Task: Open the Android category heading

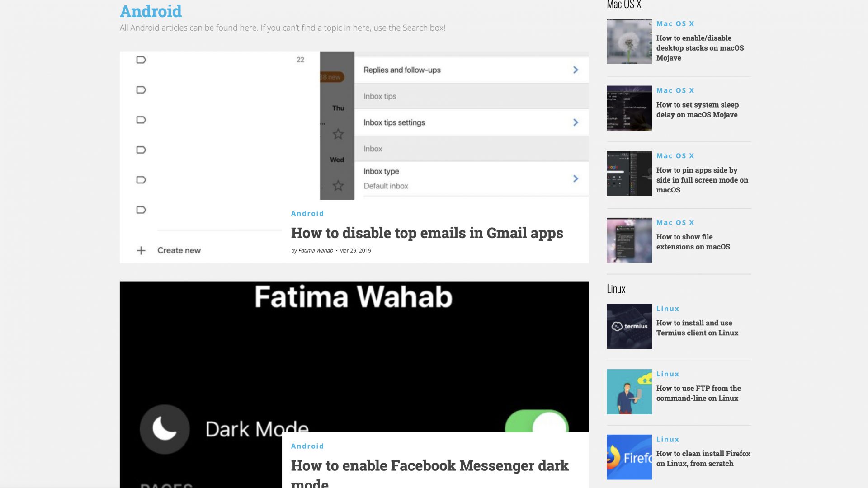Action: pos(151,11)
